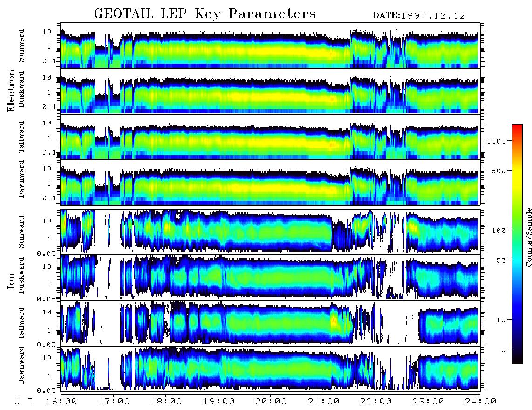
Task: Select '0.1' tick of Electron Dawnward panel
Action: pos(49,198)
